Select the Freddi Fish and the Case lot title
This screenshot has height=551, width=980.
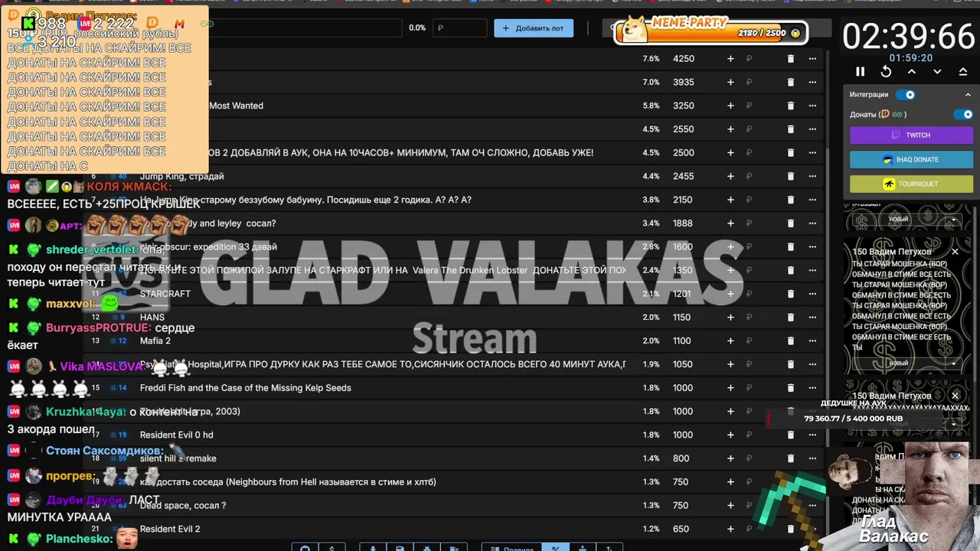pos(246,388)
